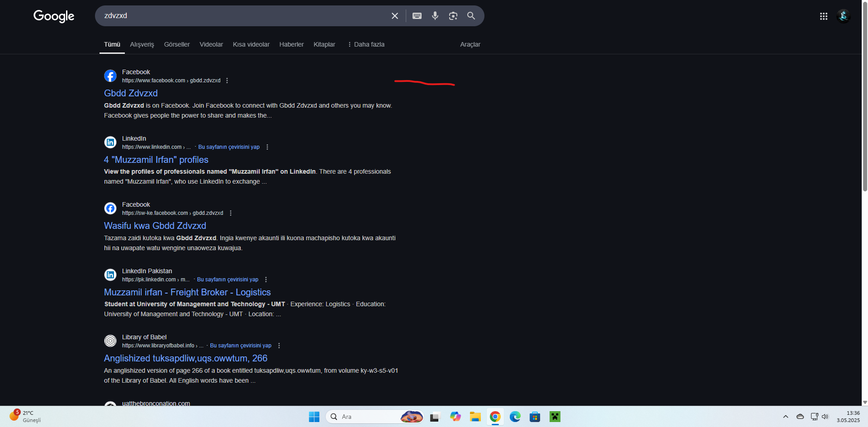Open the on-screen keyboard input tool
The image size is (868, 427).
417,16
